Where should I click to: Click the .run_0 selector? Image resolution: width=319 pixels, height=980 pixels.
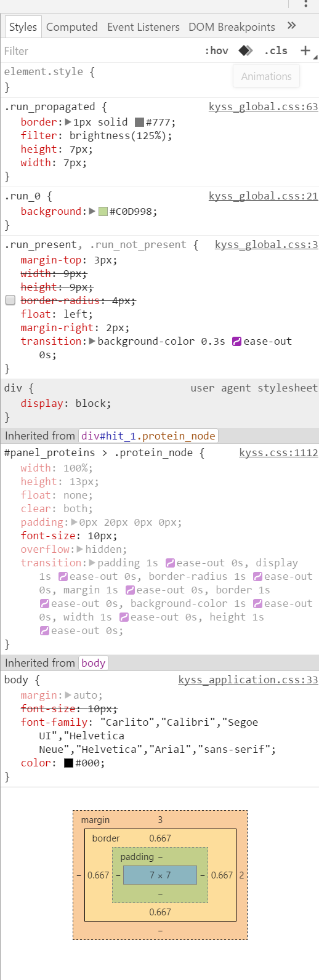click(22, 196)
